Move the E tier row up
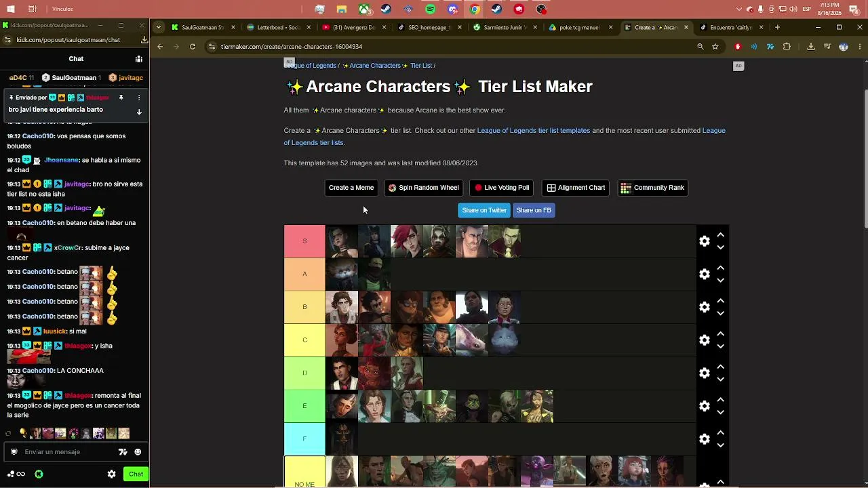868x488 pixels. pyautogui.click(x=721, y=399)
